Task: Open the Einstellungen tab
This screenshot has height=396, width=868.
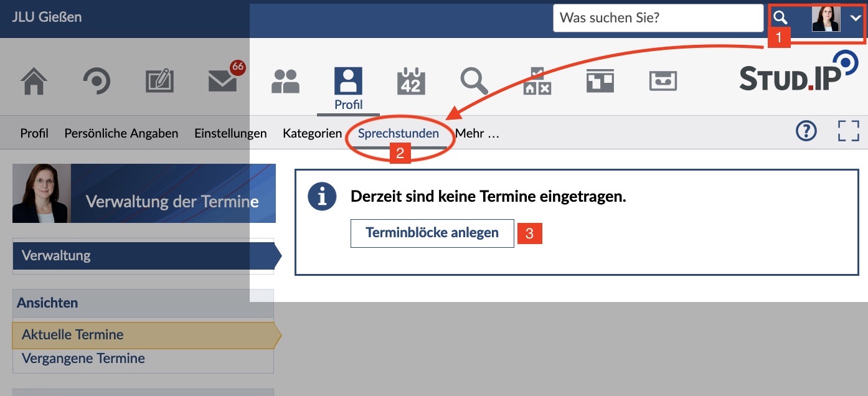Action: [230, 133]
